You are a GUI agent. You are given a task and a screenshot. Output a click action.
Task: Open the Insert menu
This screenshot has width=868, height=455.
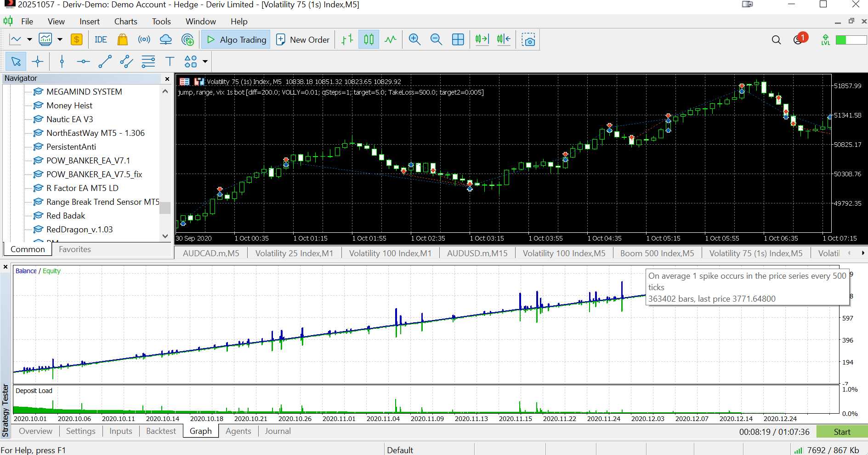[x=89, y=21]
